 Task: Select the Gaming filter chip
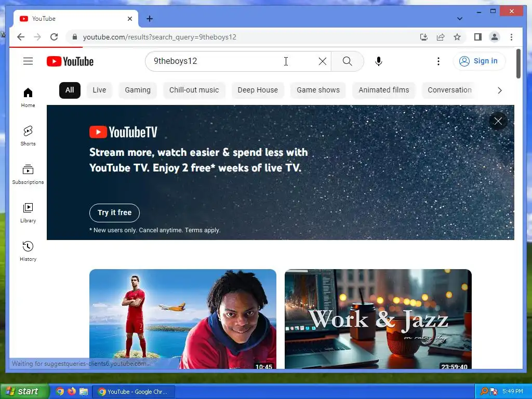coord(137,90)
